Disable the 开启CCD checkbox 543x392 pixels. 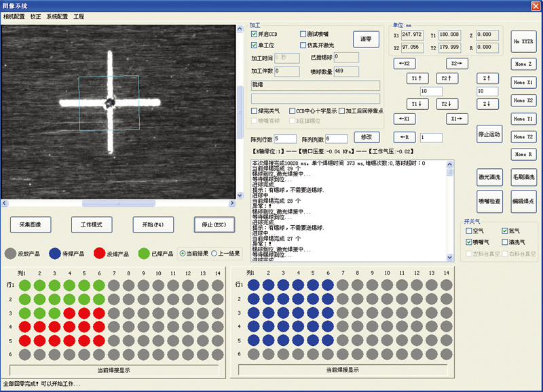click(x=254, y=34)
